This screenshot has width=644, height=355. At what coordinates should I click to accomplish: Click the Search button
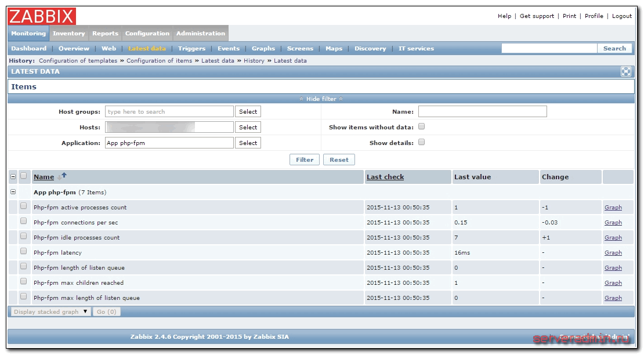(x=614, y=48)
